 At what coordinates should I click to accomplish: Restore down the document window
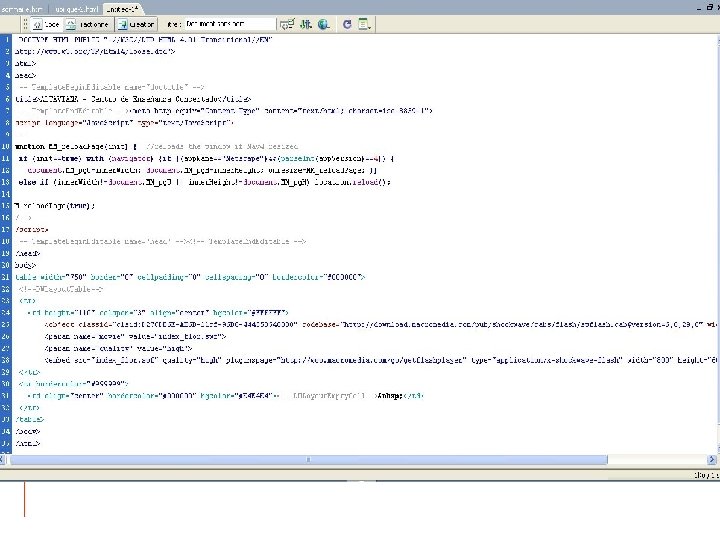[x=709, y=8]
